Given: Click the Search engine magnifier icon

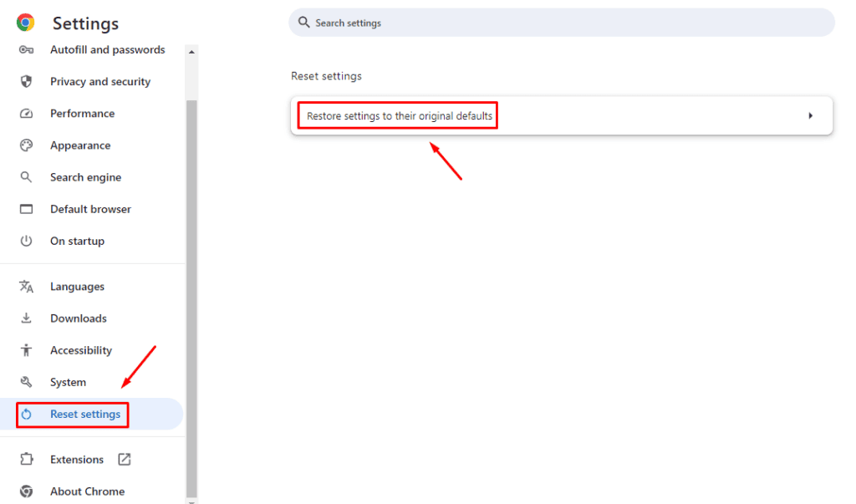Looking at the screenshot, I should 26,177.
